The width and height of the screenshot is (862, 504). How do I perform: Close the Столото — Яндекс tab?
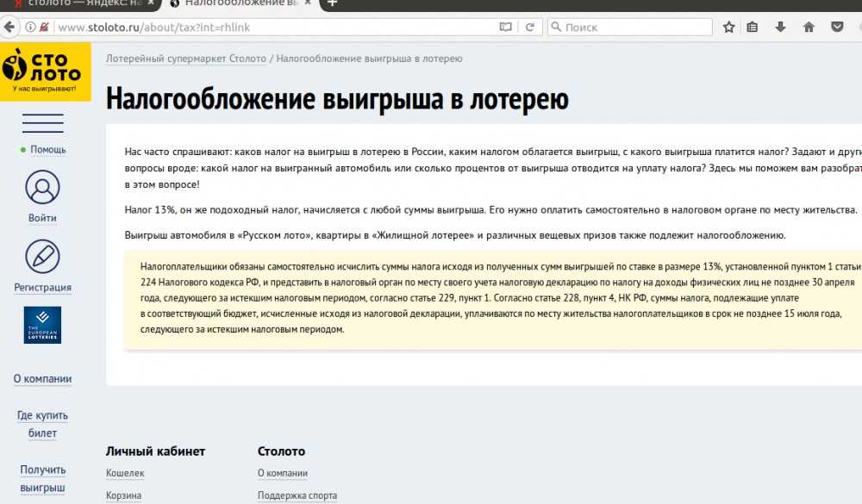(x=151, y=3)
